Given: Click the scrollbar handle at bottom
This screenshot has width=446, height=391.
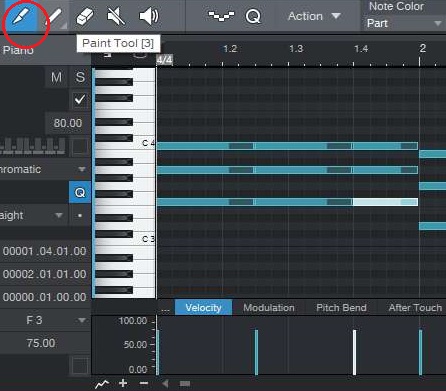Looking at the screenshot, I should click(185, 384).
